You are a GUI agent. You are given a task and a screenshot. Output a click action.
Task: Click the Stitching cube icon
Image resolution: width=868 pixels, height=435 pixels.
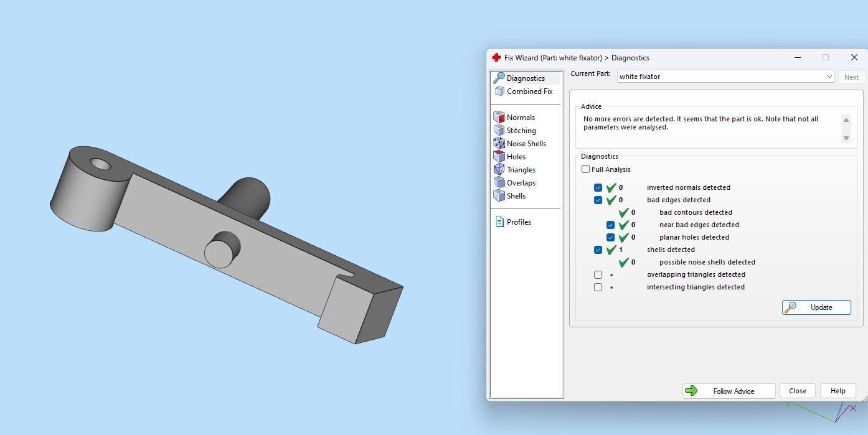[499, 130]
